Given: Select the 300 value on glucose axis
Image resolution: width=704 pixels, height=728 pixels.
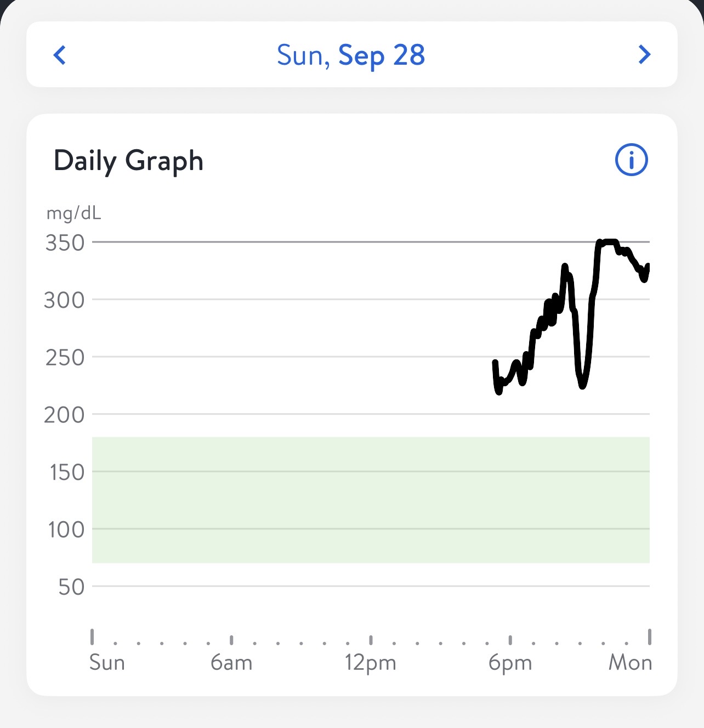Looking at the screenshot, I should click(x=65, y=300).
